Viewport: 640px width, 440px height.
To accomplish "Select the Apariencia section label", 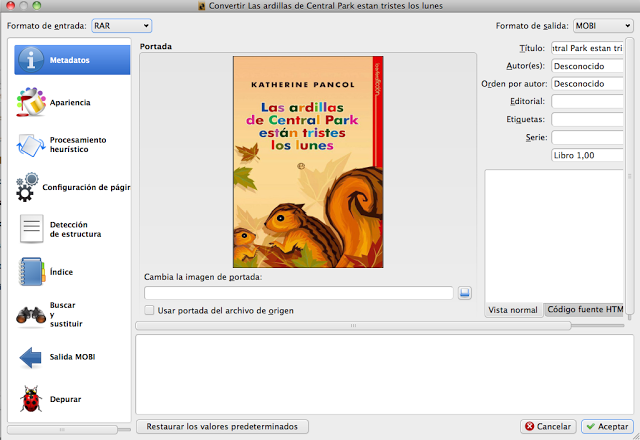I will (x=70, y=102).
